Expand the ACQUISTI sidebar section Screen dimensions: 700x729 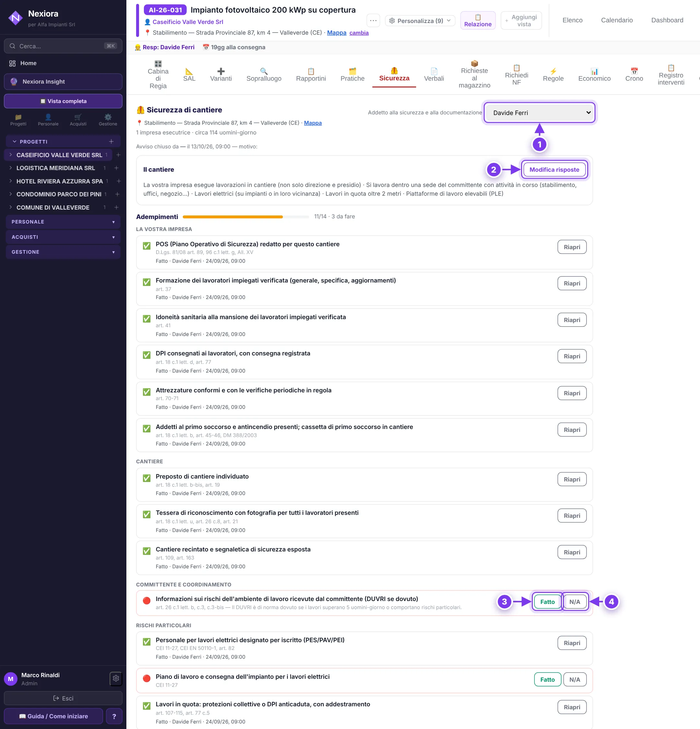(63, 237)
